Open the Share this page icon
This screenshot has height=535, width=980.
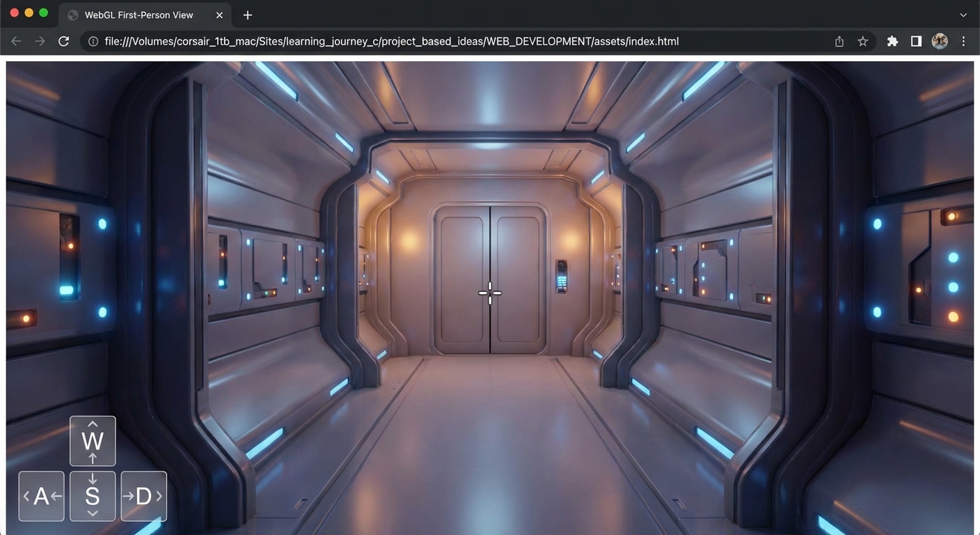(839, 41)
